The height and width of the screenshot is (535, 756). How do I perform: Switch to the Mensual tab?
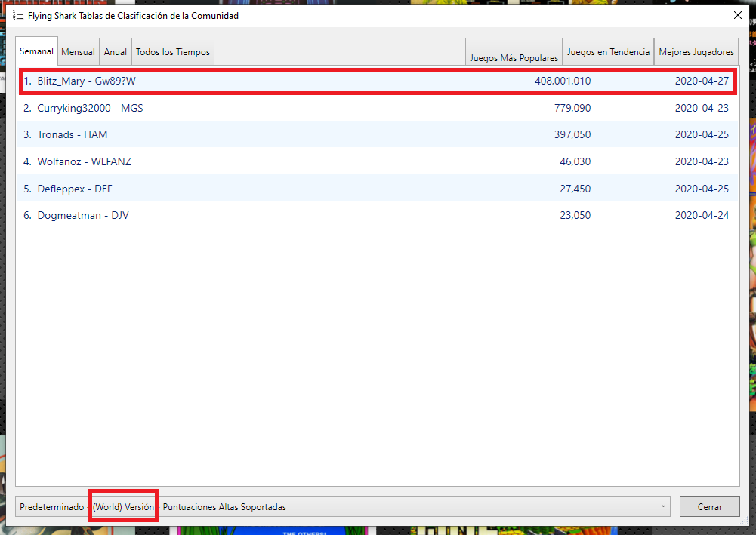click(78, 52)
